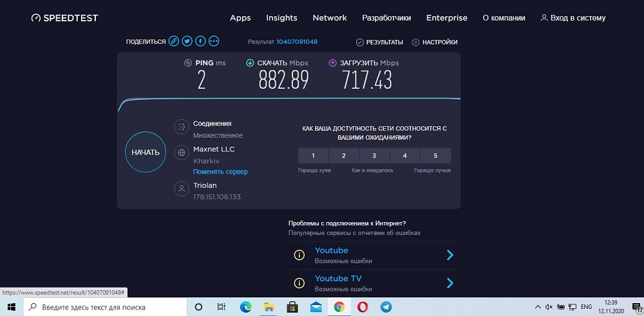Rate network availability as 5
Viewport: 644px width, 316px height.
[x=436, y=156]
